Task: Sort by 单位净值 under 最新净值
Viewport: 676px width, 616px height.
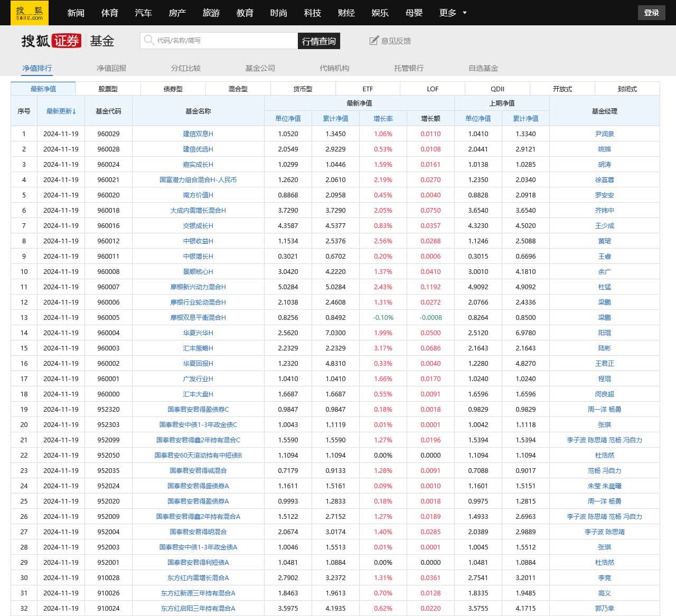Action: click(x=288, y=118)
